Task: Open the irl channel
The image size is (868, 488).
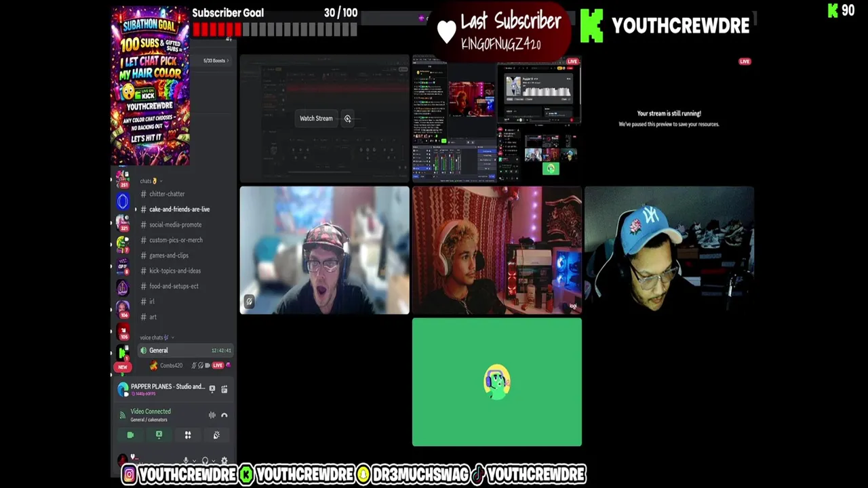Action: coord(152,302)
